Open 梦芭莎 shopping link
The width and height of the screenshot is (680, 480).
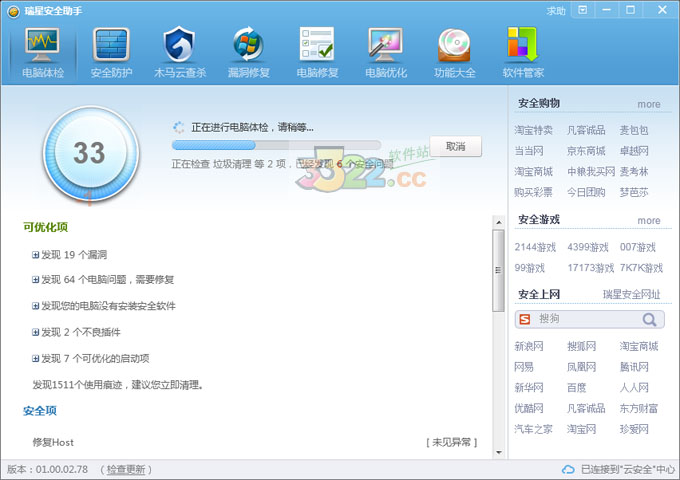click(634, 192)
